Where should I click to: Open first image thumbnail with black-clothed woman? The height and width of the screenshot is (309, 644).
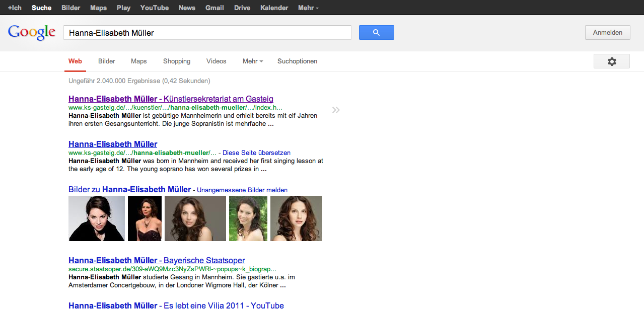point(97,218)
